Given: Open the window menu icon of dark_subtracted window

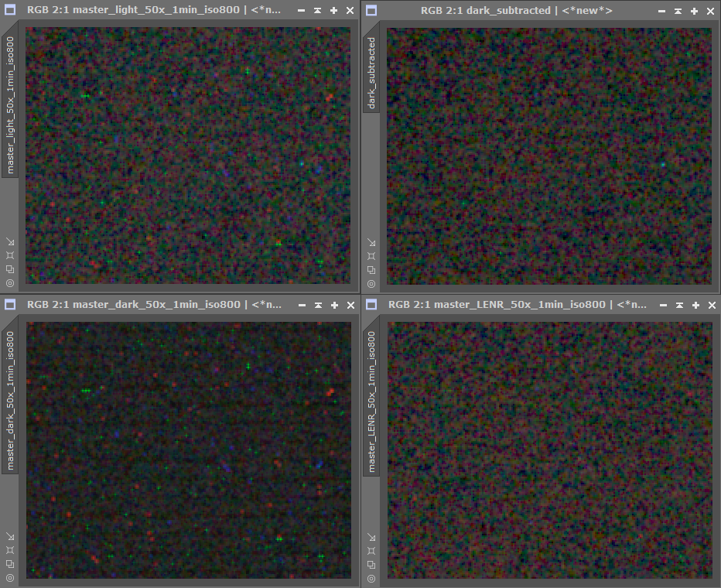Looking at the screenshot, I should coord(371,10).
